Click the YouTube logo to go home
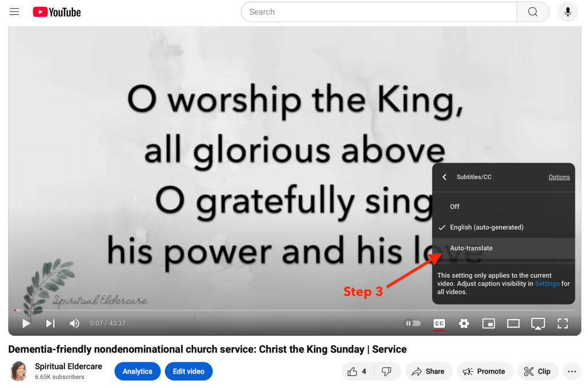Screen dimensions: 588x388 (57, 12)
